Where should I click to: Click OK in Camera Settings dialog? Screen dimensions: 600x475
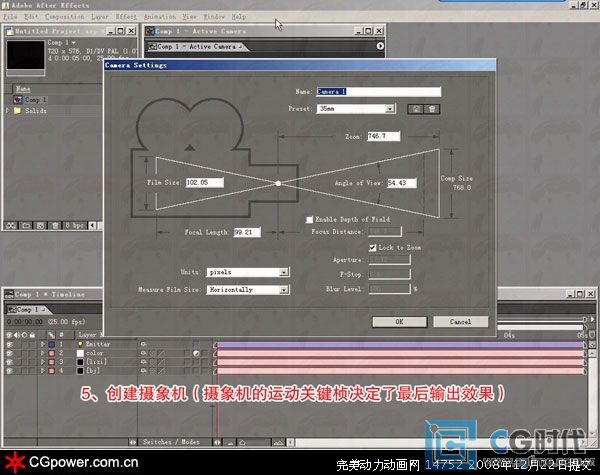(399, 322)
